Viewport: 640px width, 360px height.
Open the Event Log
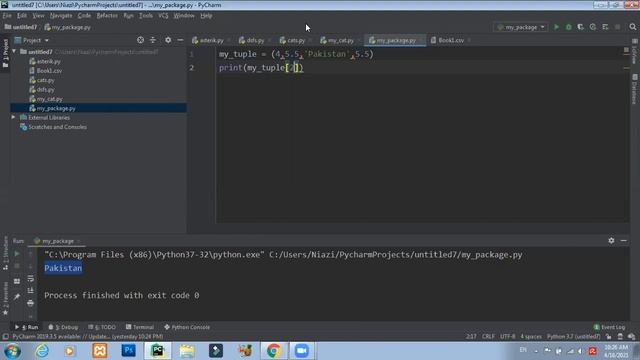tap(609, 327)
